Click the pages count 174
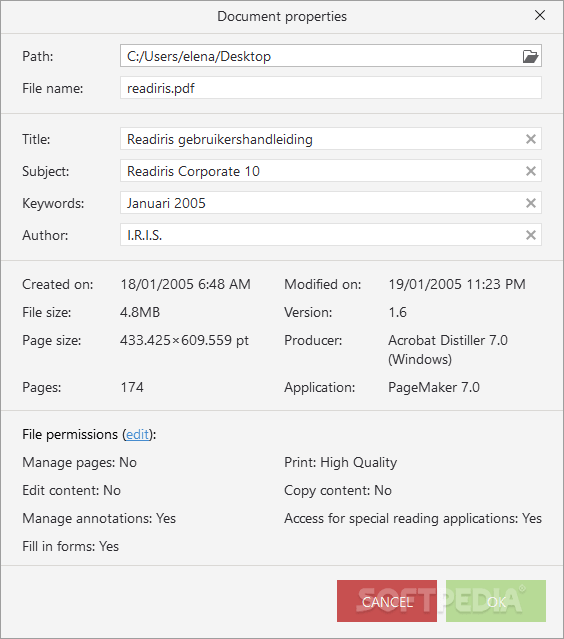 tap(132, 387)
